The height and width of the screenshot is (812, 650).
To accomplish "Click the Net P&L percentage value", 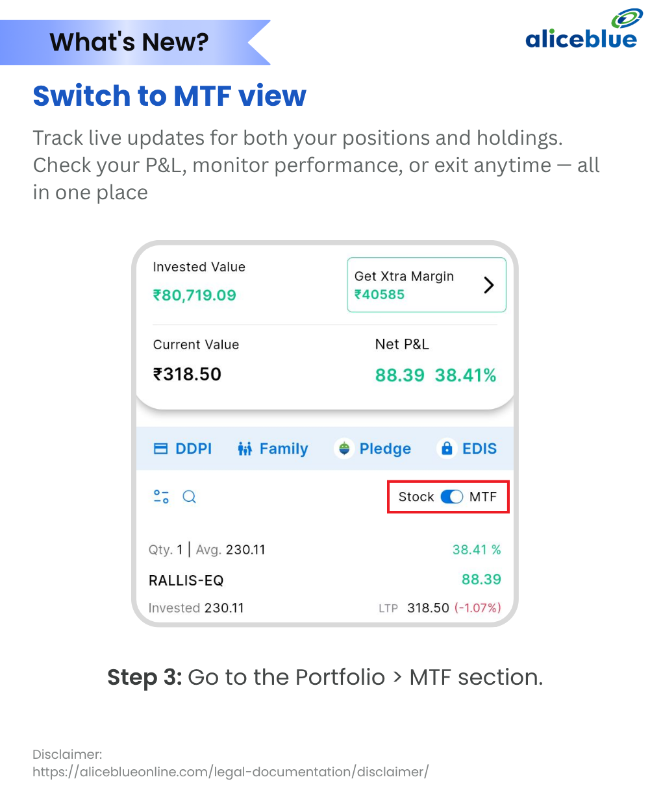I will 466,375.
